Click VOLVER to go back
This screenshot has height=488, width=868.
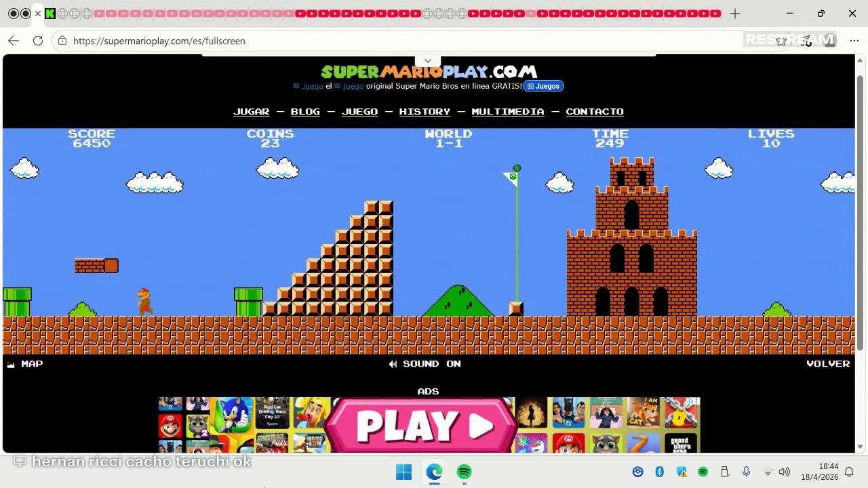coord(828,364)
